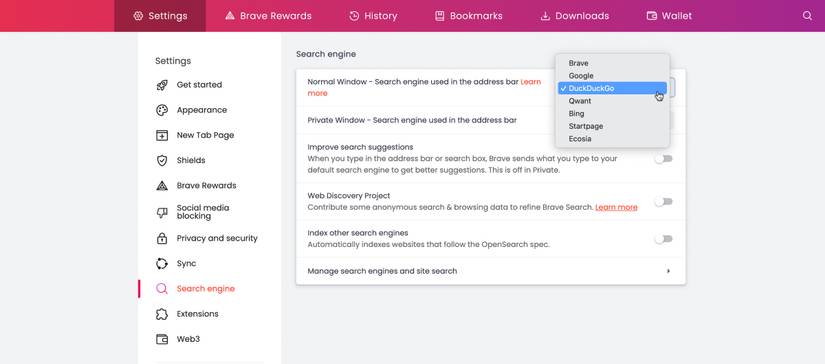Open Privacy and security text
This screenshot has width=825, height=364.
[x=217, y=238]
